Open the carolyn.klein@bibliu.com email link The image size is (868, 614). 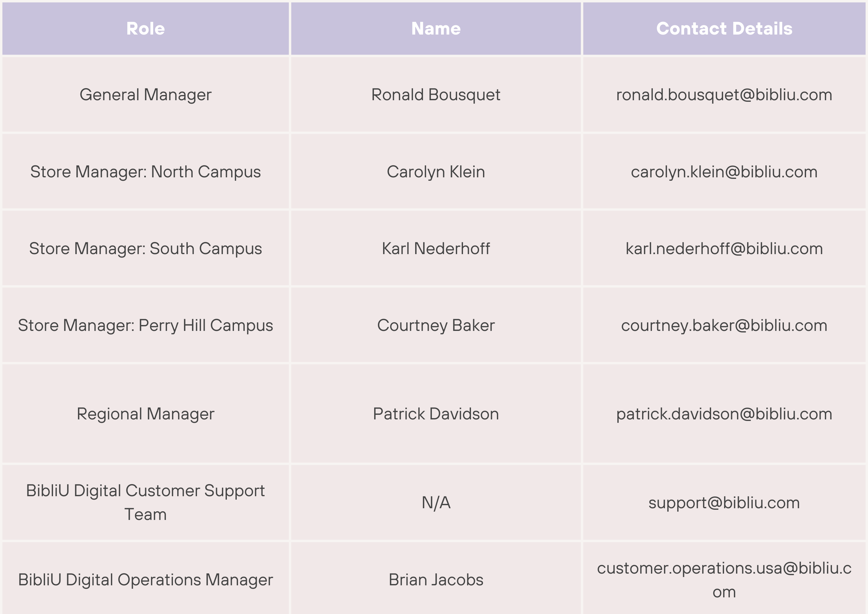724,172
